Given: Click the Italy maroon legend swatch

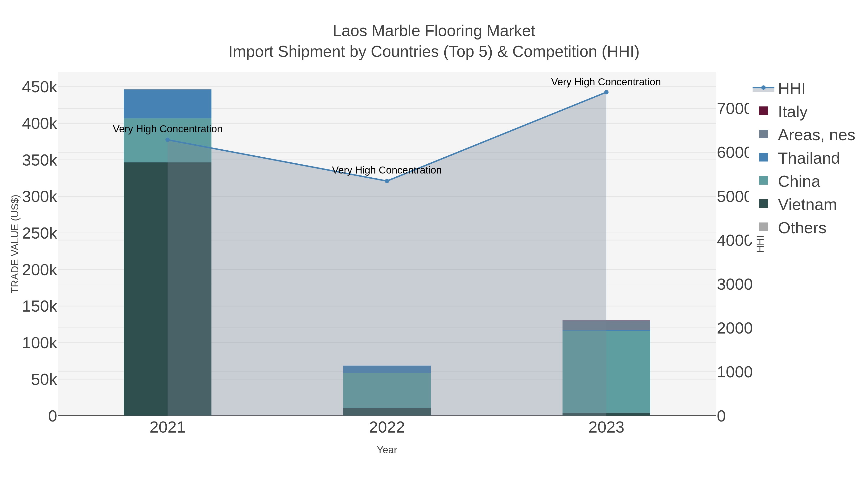Looking at the screenshot, I should pos(764,111).
